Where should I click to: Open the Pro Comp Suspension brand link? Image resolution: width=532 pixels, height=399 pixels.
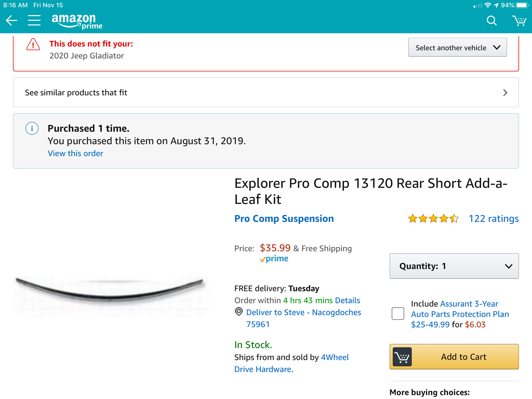click(284, 219)
